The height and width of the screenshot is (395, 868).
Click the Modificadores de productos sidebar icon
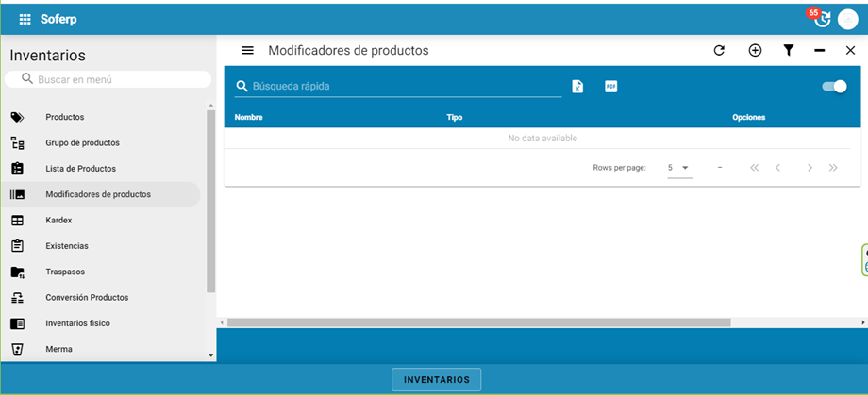click(x=17, y=195)
